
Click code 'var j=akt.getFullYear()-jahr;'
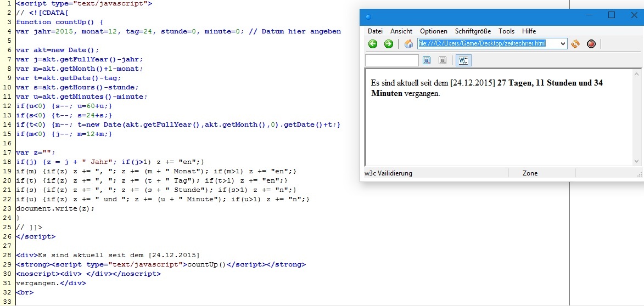click(x=79, y=59)
